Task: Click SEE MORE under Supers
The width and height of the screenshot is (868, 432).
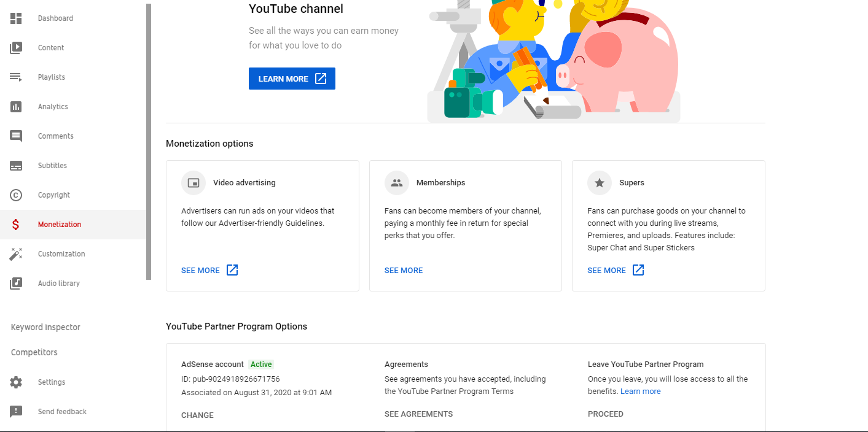Action: coord(606,270)
